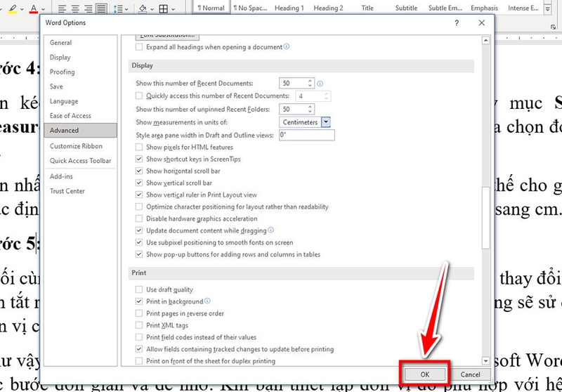Select the Language options category
This screenshot has width=562, height=392.
[80, 101]
